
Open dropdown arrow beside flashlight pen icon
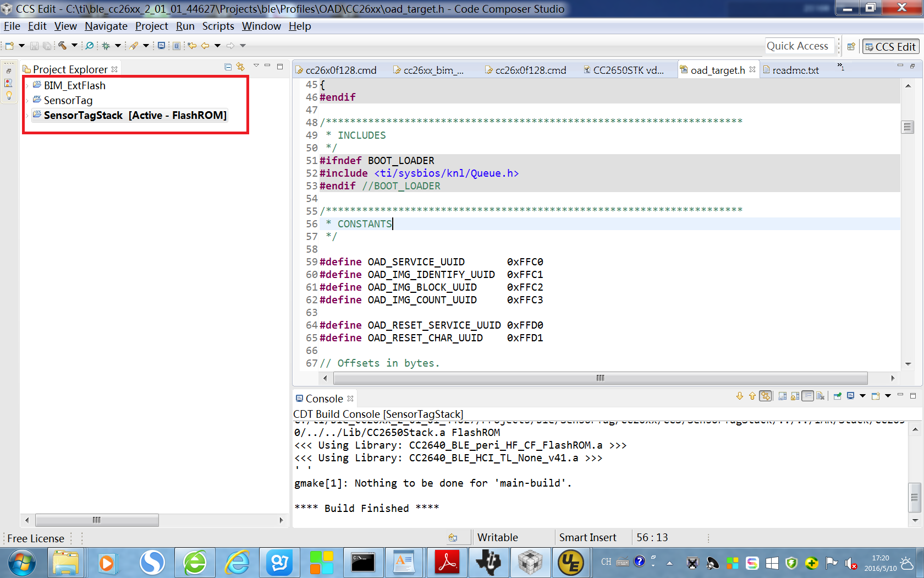(x=146, y=46)
